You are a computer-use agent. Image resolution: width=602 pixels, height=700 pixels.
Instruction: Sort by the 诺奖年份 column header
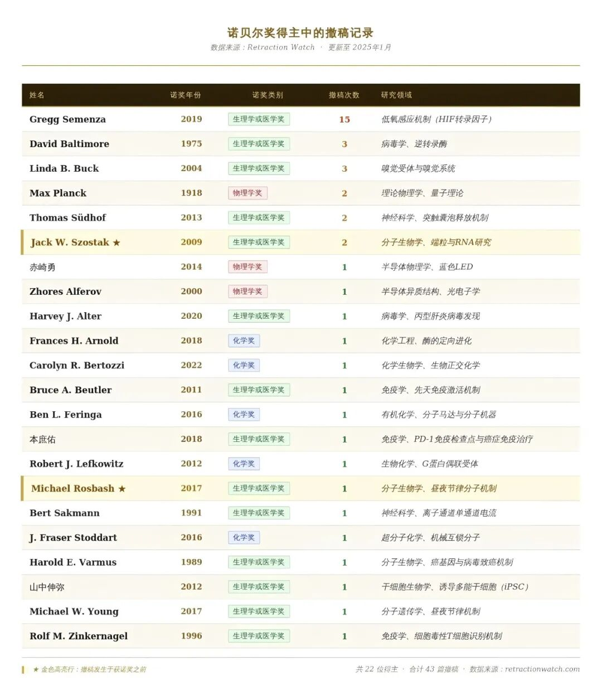pos(186,95)
